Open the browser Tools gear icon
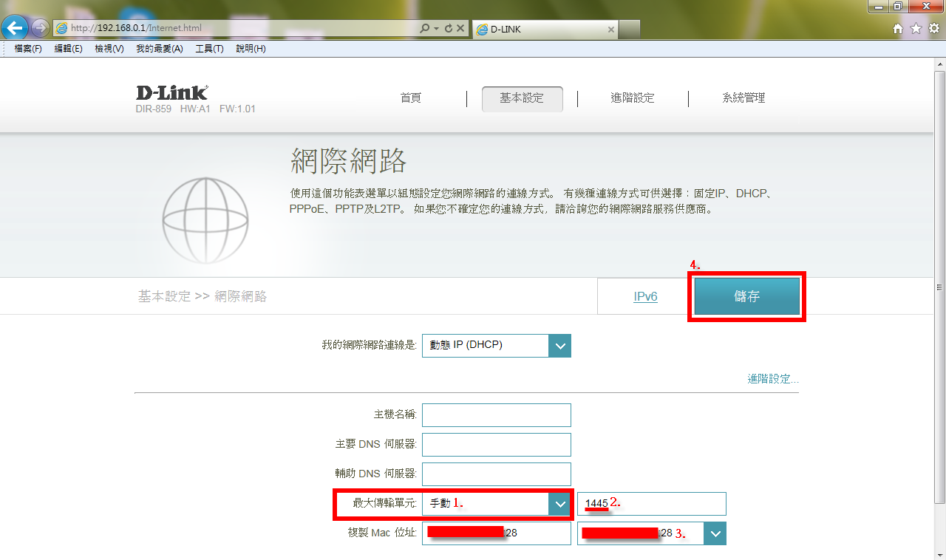The width and height of the screenshot is (946, 560). [933, 29]
